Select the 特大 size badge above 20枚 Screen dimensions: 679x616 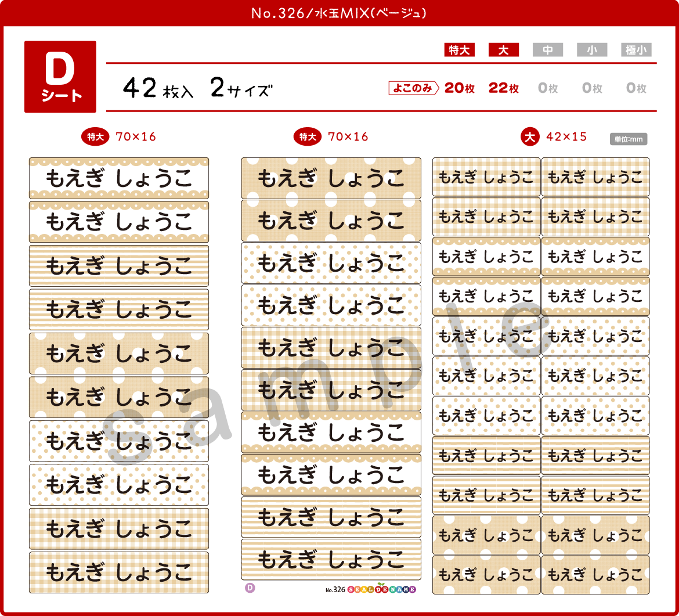pyautogui.click(x=460, y=50)
